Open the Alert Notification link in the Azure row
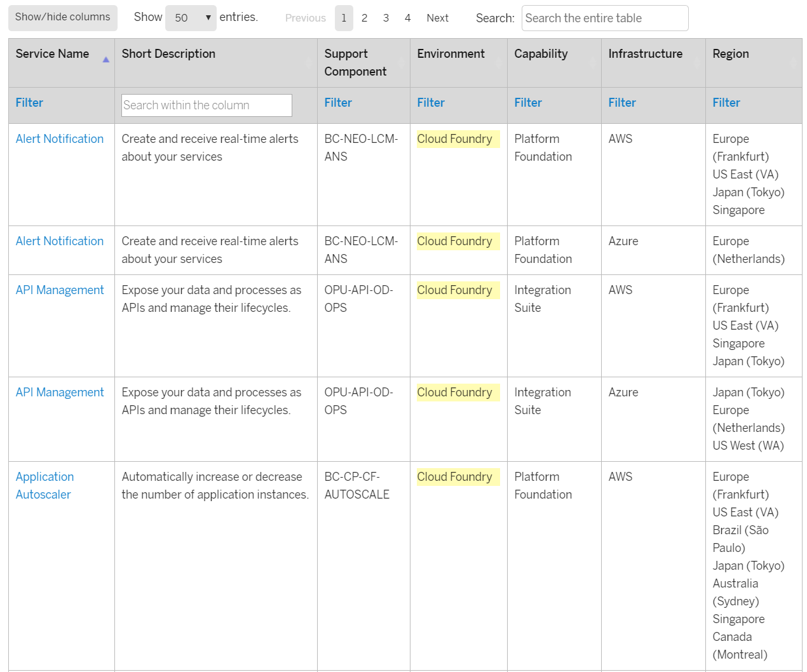 pos(60,241)
